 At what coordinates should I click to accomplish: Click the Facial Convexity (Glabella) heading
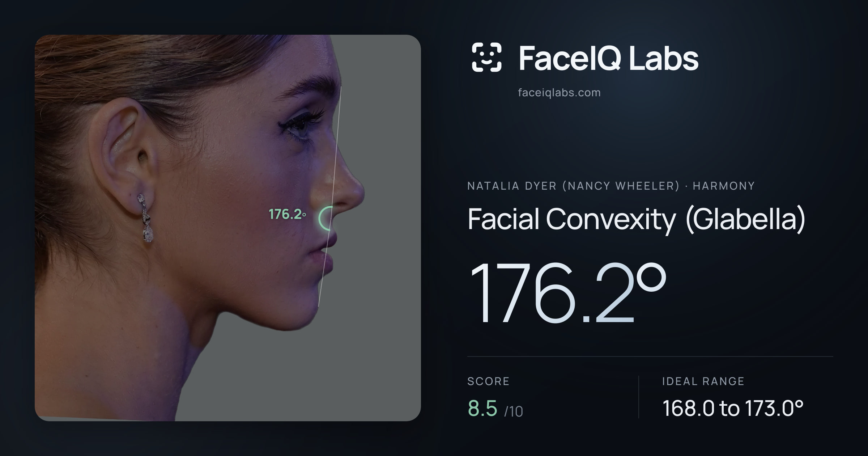637,219
